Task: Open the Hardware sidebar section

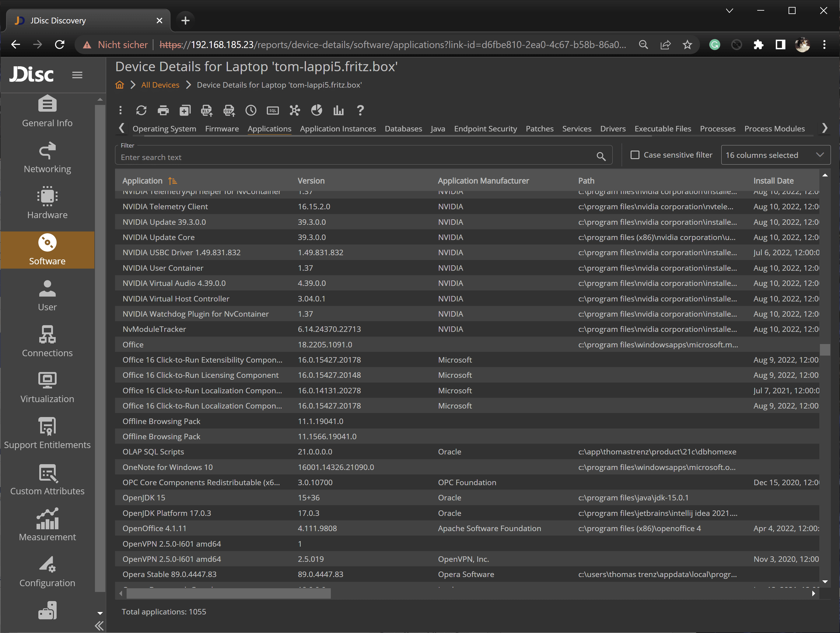Action: 47,203
